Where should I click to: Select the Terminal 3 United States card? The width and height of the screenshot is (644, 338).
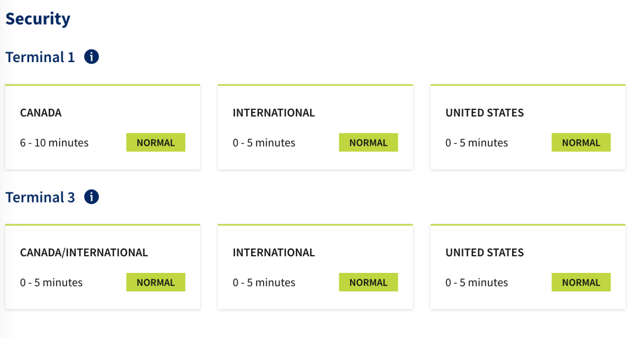pos(528,266)
